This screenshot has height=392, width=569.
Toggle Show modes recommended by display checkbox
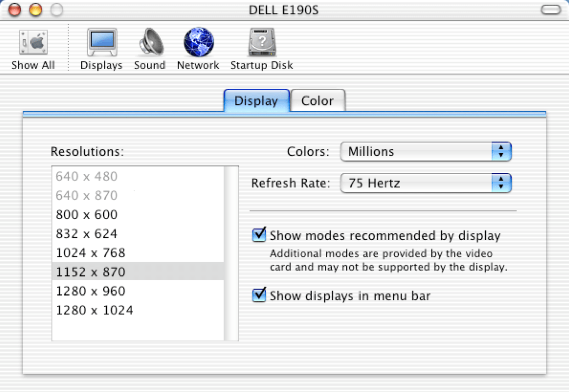[x=259, y=235]
